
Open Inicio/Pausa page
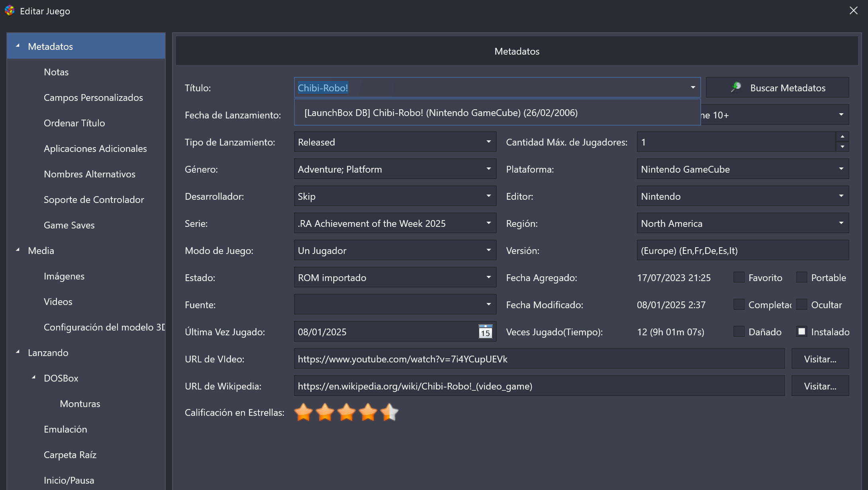[x=69, y=480]
